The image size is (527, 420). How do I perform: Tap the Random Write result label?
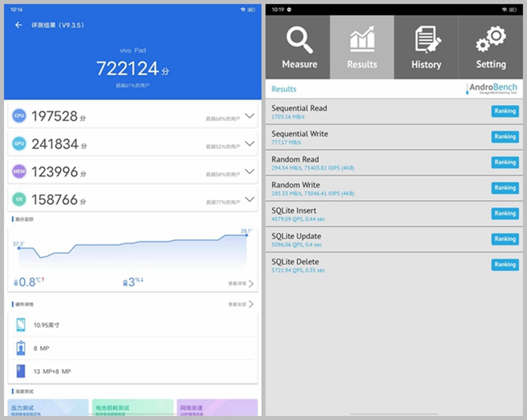(x=296, y=185)
